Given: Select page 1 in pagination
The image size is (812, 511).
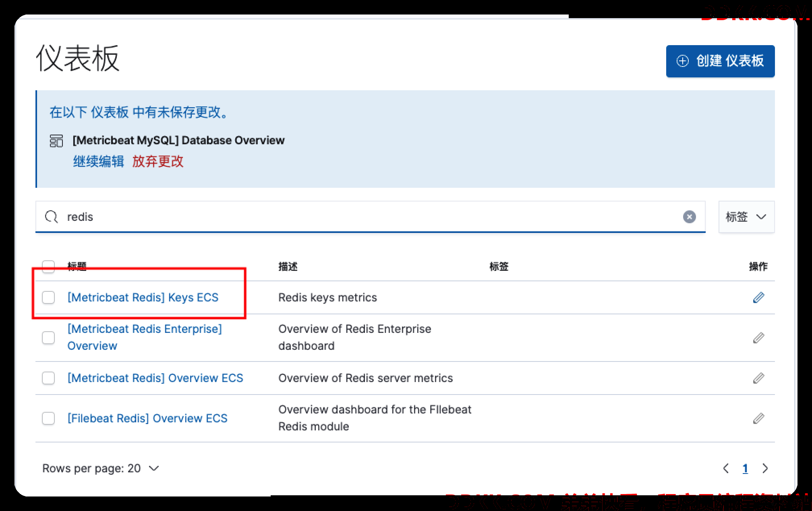Looking at the screenshot, I should [x=745, y=468].
